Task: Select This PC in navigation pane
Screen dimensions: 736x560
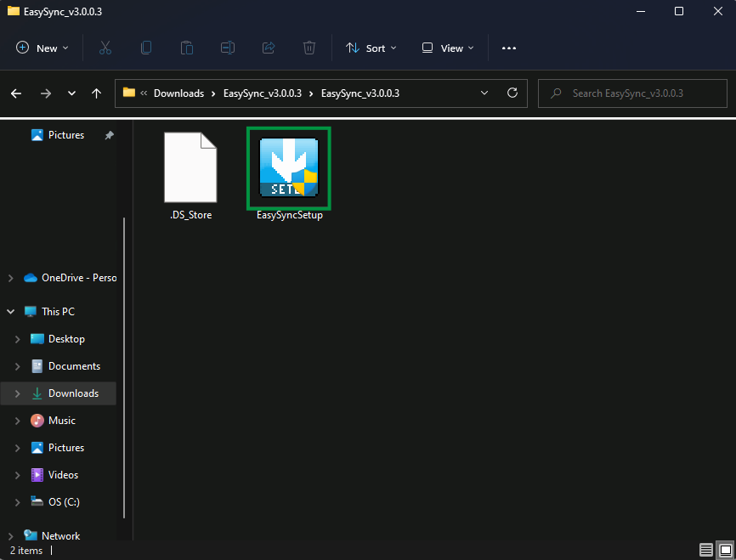Action: [x=50, y=312]
